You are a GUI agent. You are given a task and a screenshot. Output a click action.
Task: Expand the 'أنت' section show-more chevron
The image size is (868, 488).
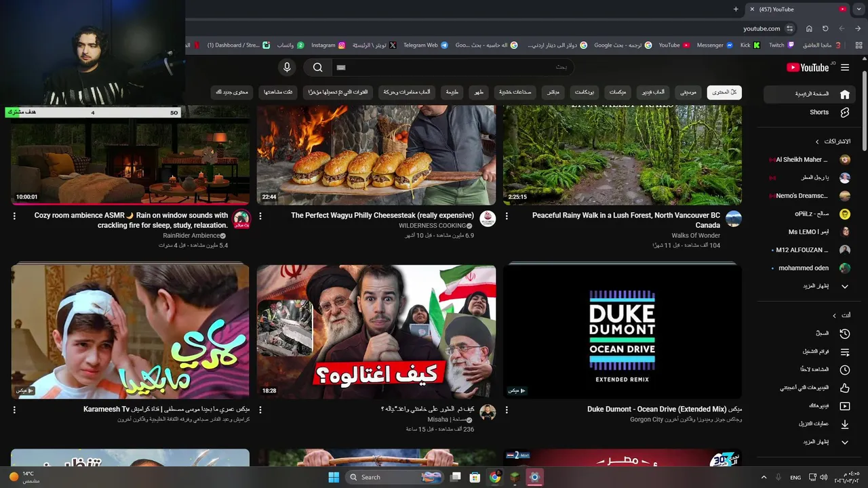click(x=845, y=443)
